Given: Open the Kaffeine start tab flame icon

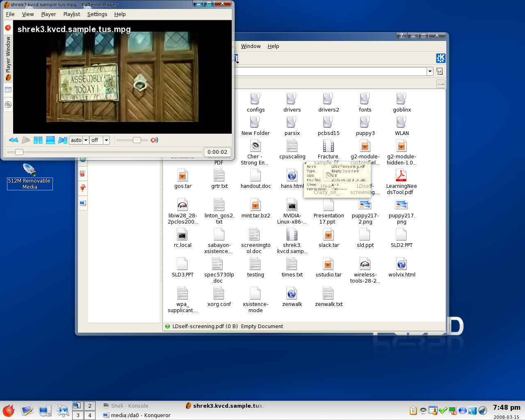Looking at the screenshot, I should pyautogui.click(x=8, y=27).
